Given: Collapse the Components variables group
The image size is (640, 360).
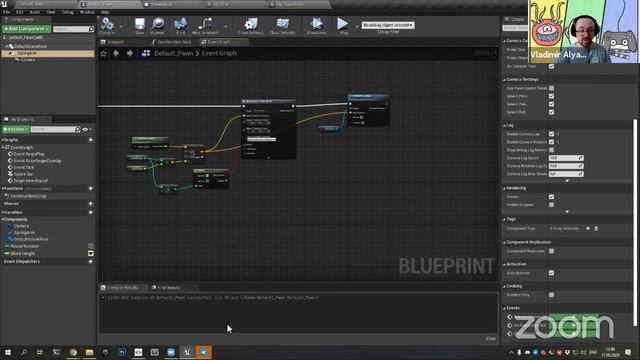Looking at the screenshot, I should (x=3, y=220).
